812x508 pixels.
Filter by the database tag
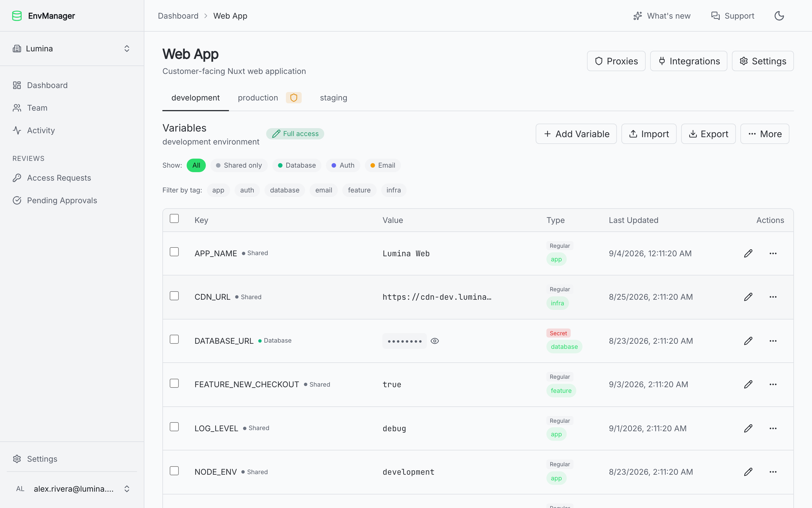click(x=284, y=190)
